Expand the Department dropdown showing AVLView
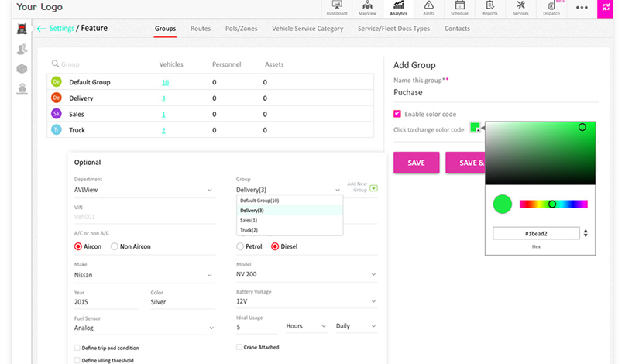625x364 pixels. click(143, 190)
